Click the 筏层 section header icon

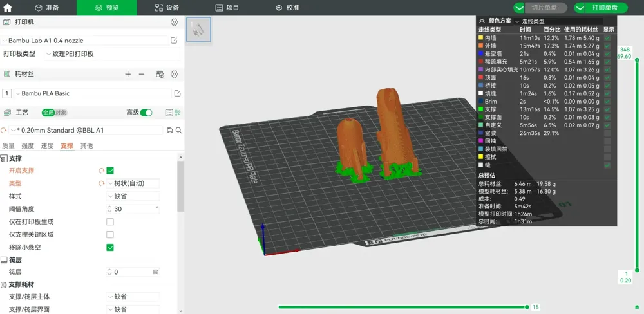click(x=4, y=260)
